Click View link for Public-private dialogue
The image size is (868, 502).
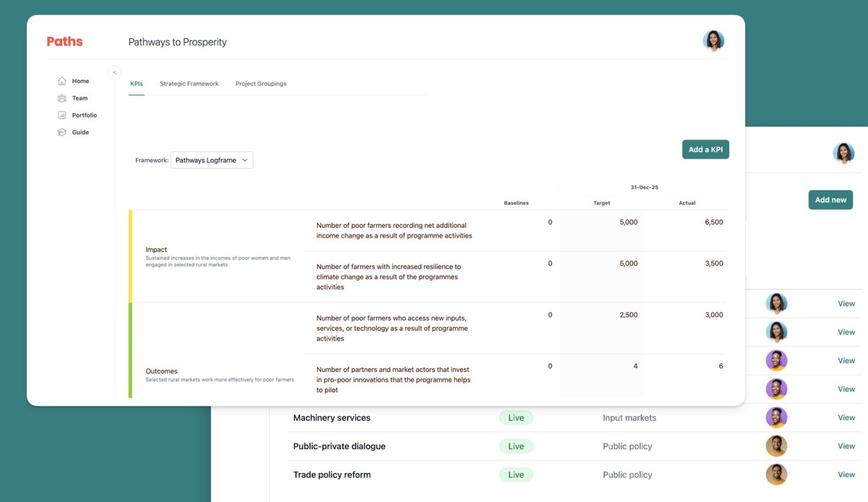click(846, 446)
